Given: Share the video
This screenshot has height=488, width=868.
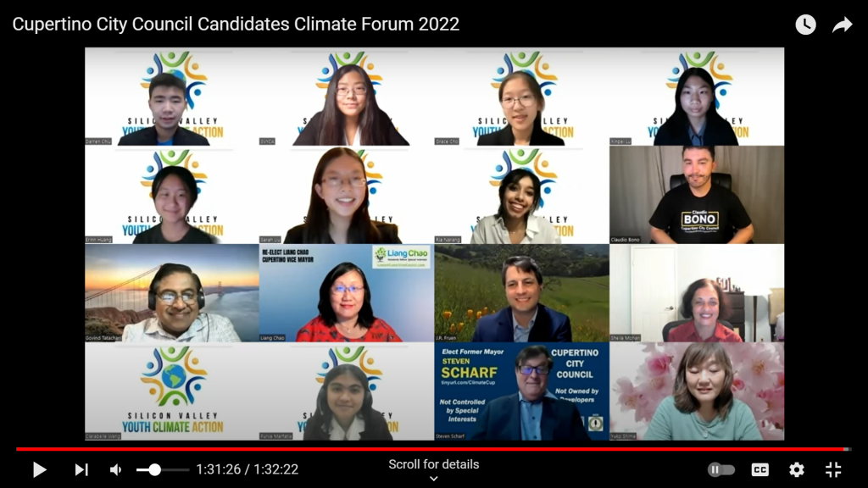Looking at the screenshot, I should (x=842, y=25).
